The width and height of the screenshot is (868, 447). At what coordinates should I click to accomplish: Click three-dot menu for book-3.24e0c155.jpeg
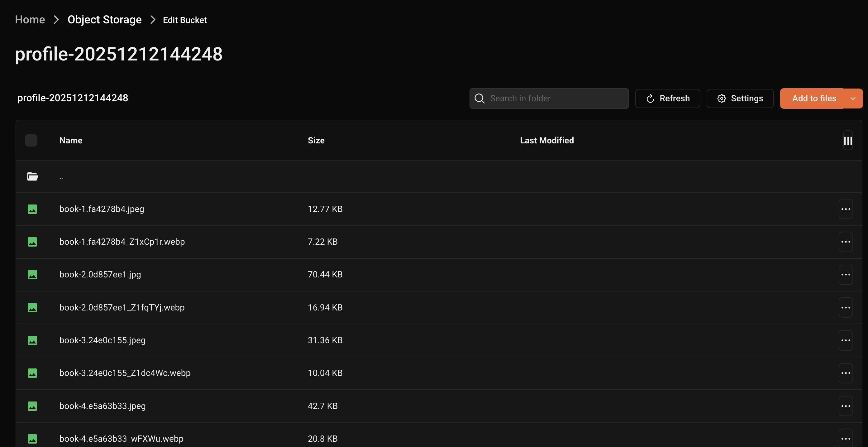(x=846, y=340)
